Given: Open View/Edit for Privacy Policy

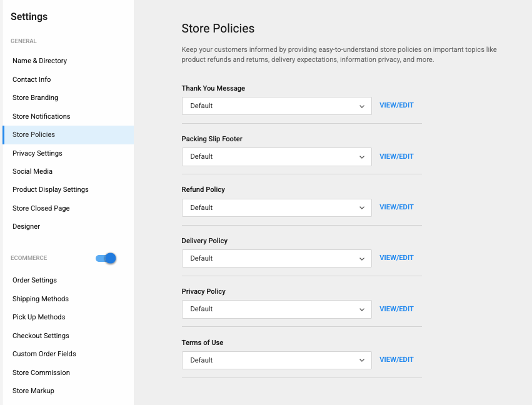Looking at the screenshot, I should (396, 309).
